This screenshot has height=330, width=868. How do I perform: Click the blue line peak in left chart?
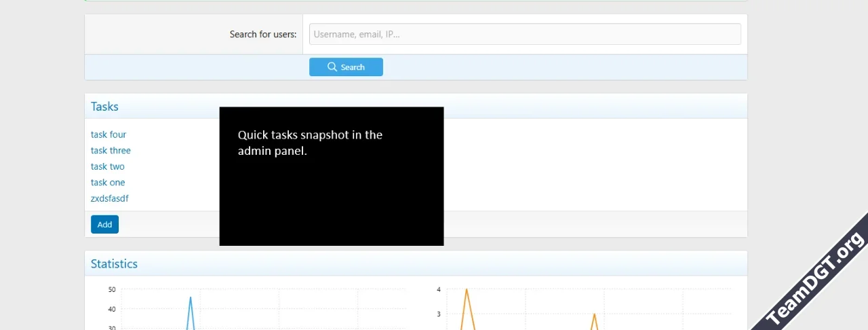(191, 297)
